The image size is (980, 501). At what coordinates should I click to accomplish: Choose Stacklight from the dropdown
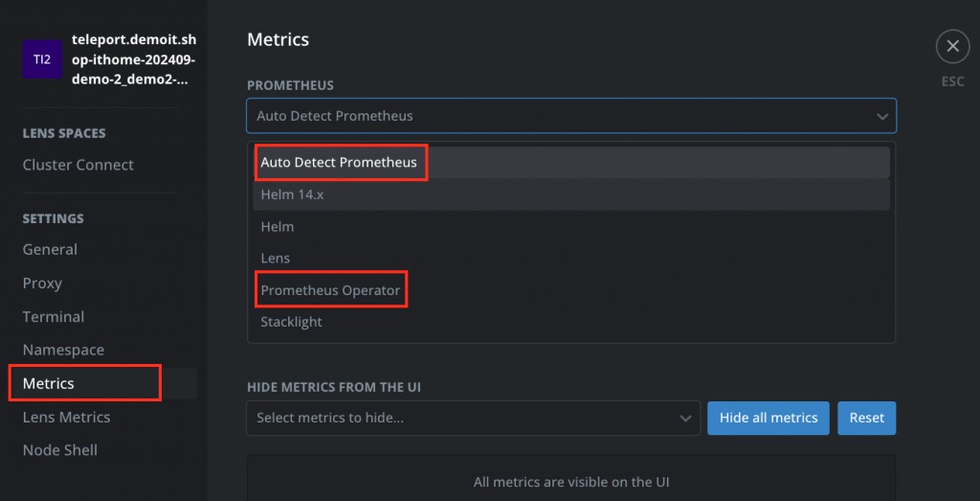click(292, 322)
